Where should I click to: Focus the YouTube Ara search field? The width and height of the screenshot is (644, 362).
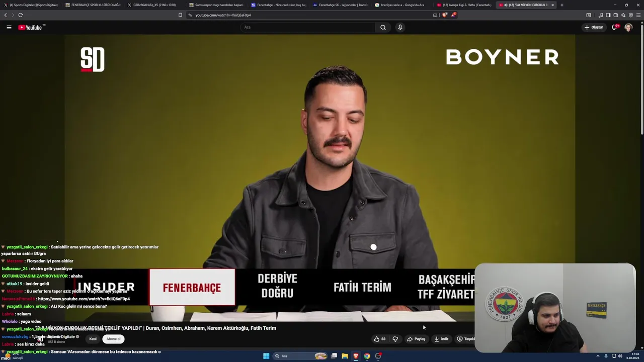click(x=307, y=27)
